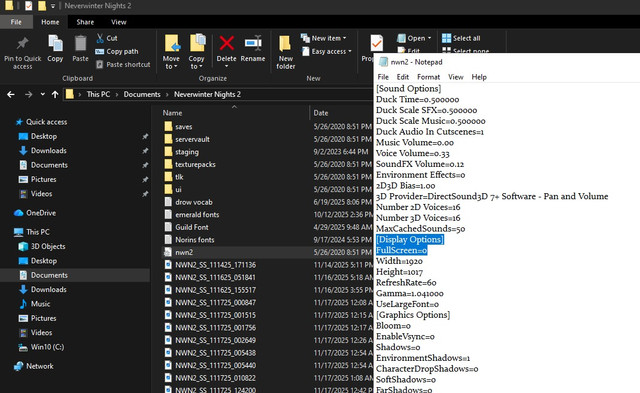Click the Music Volume=0.00 line

pyautogui.click(x=415, y=143)
